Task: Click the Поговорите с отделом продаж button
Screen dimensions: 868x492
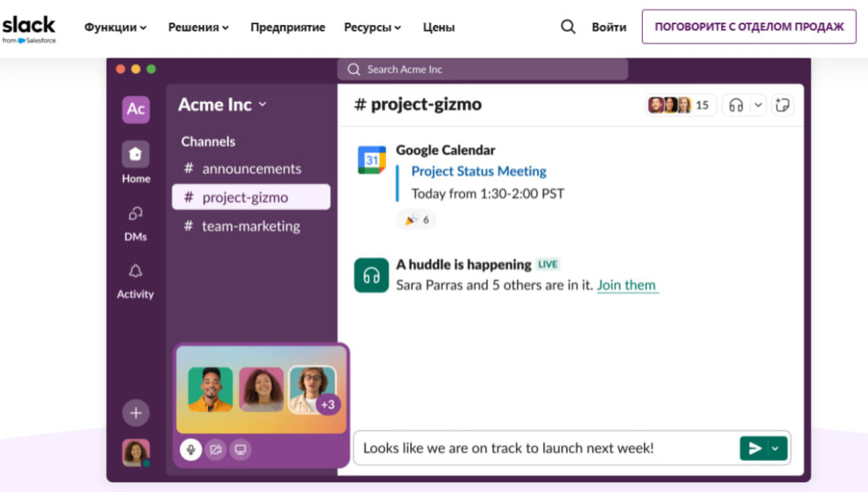Action: pos(749,27)
